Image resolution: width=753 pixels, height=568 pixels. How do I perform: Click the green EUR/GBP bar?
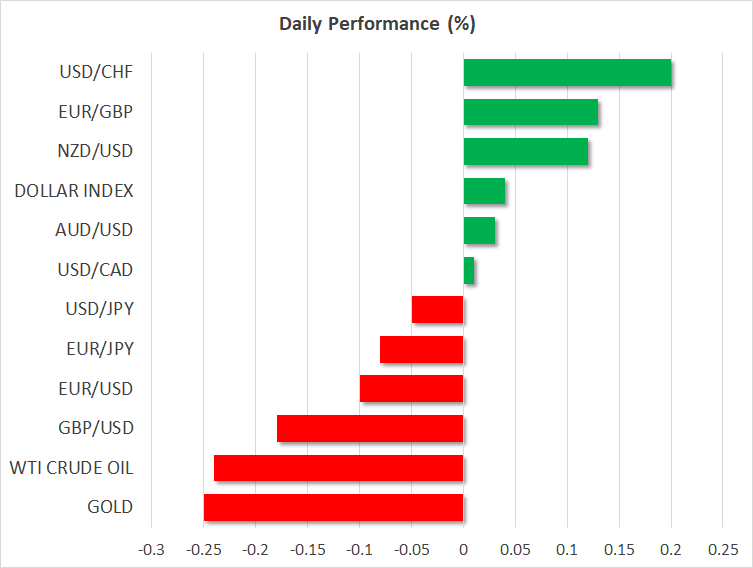coord(530,112)
